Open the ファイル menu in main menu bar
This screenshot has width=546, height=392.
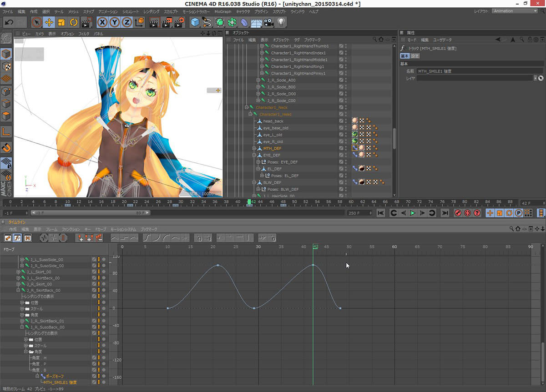[8, 11]
